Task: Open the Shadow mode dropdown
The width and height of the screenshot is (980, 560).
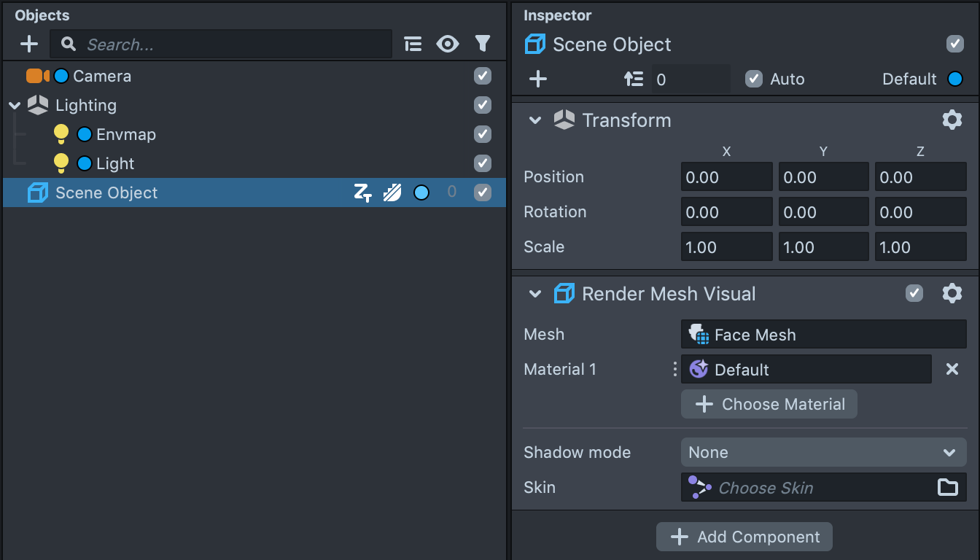Action: 823,453
